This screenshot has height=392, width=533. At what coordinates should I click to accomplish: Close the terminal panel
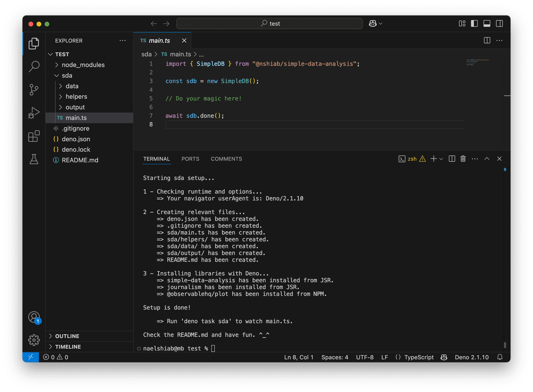click(x=499, y=159)
